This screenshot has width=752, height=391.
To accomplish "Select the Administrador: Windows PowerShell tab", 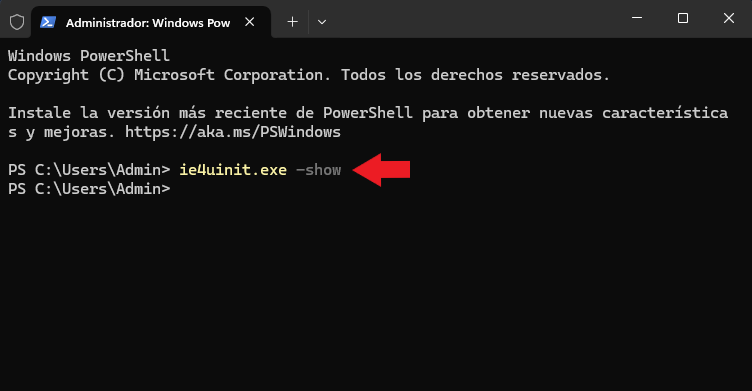I will (151, 22).
